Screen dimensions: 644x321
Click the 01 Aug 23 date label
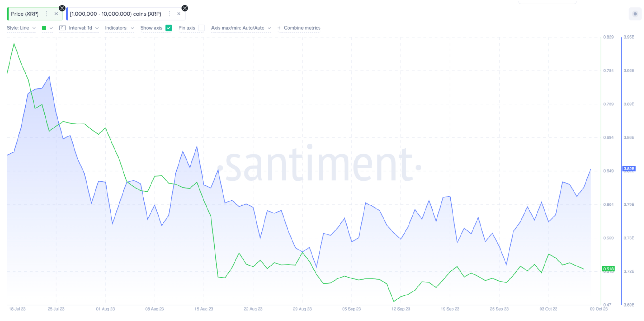[x=105, y=309]
